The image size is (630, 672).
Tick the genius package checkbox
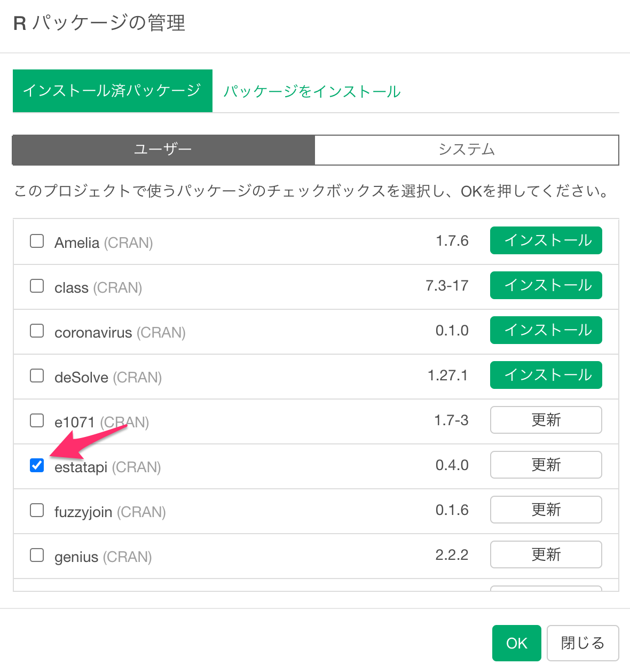[37, 555]
